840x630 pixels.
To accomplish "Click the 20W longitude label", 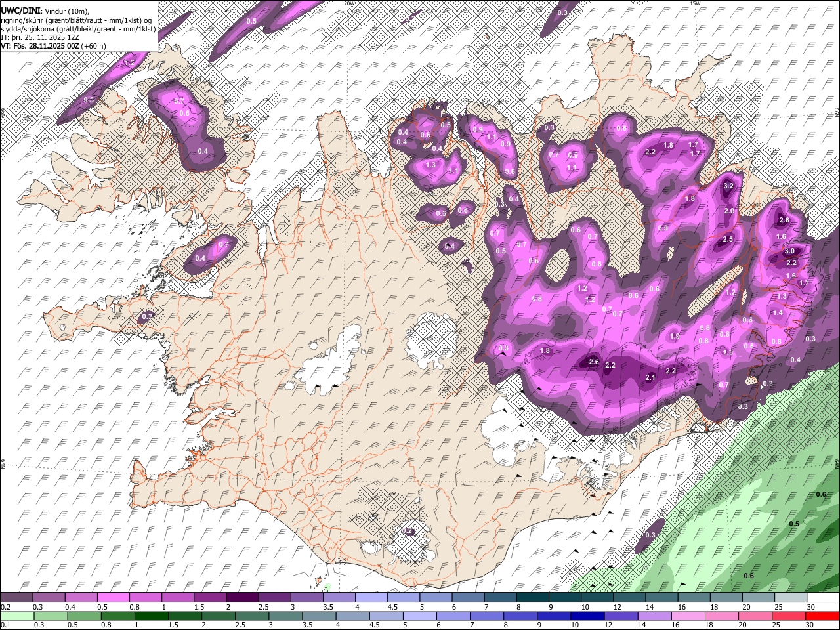I will click(349, 3).
